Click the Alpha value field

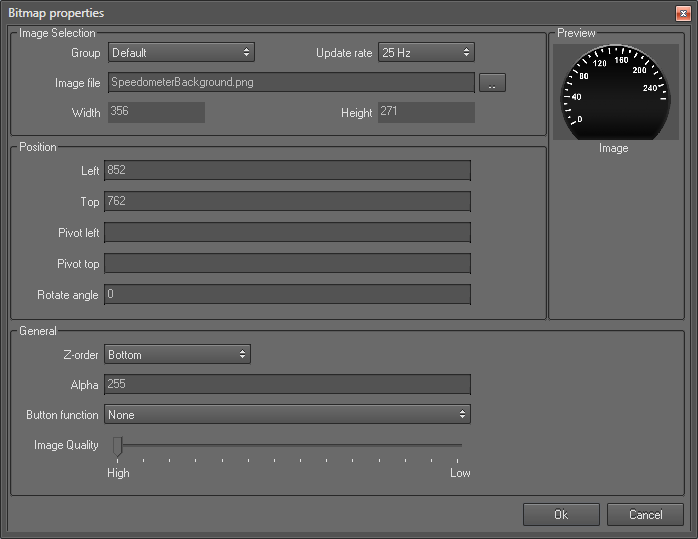click(287, 384)
